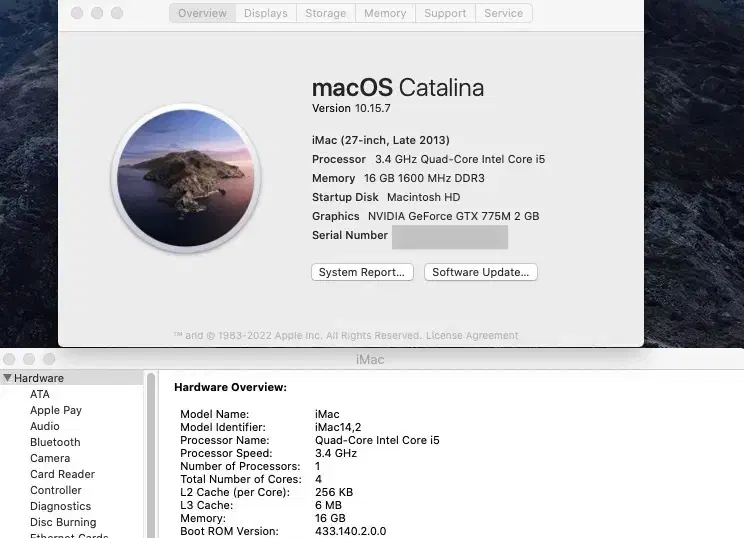Select Card Reader in the sidebar
744x538 pixels.
pos(62,474)
